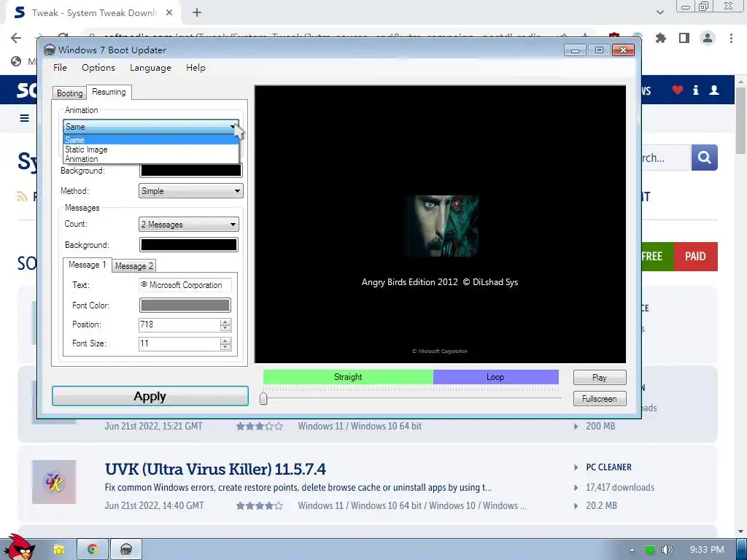This screenshot has height=560, width=747.
Task: Click the Apply button
Action: tap(150, 396)
